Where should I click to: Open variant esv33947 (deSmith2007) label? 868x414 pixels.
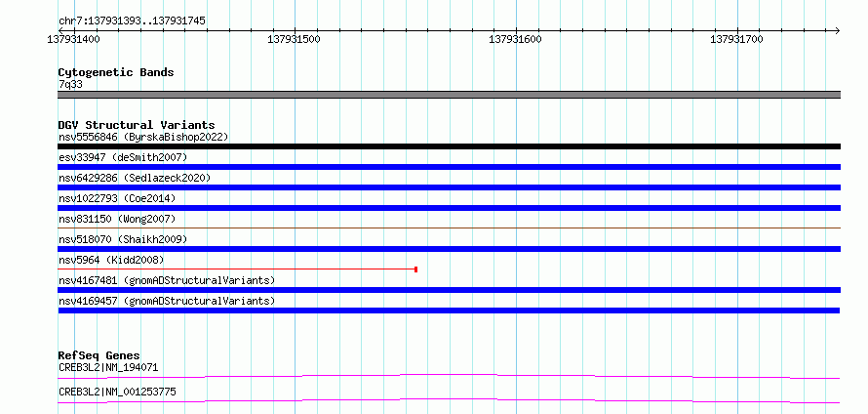click(123, 157)
